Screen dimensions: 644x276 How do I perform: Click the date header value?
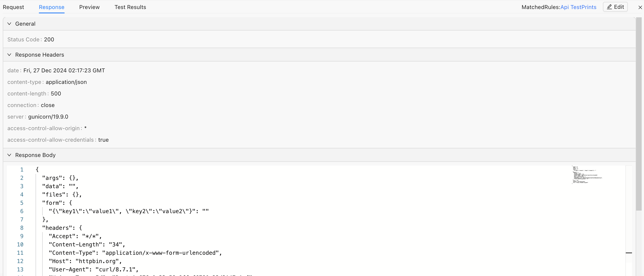64,71
